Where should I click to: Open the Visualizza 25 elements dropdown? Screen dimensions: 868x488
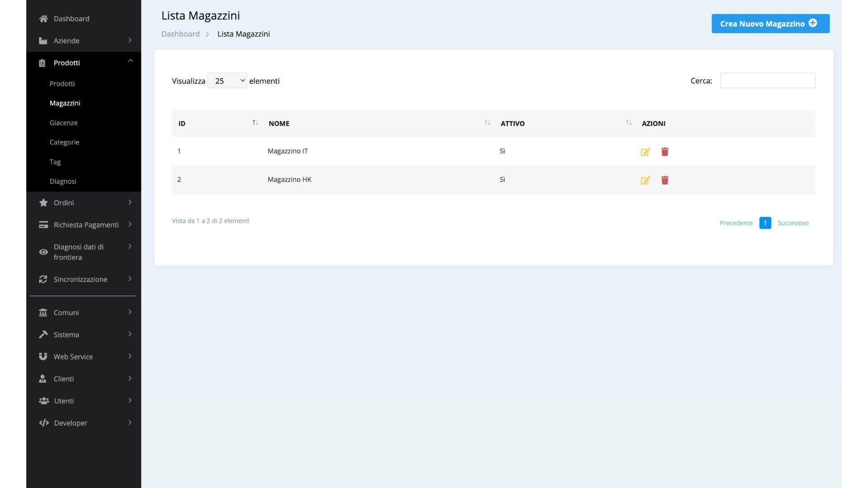227,80
